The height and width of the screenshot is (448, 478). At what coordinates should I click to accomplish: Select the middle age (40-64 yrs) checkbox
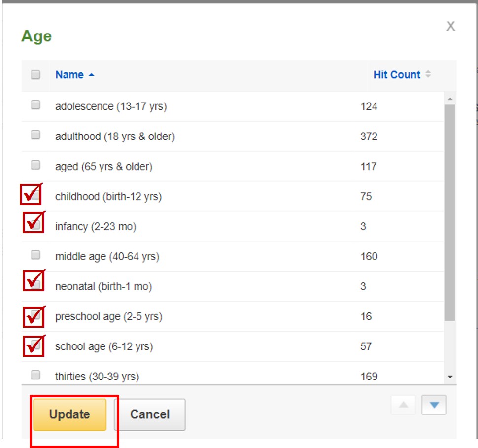point(35,255)
